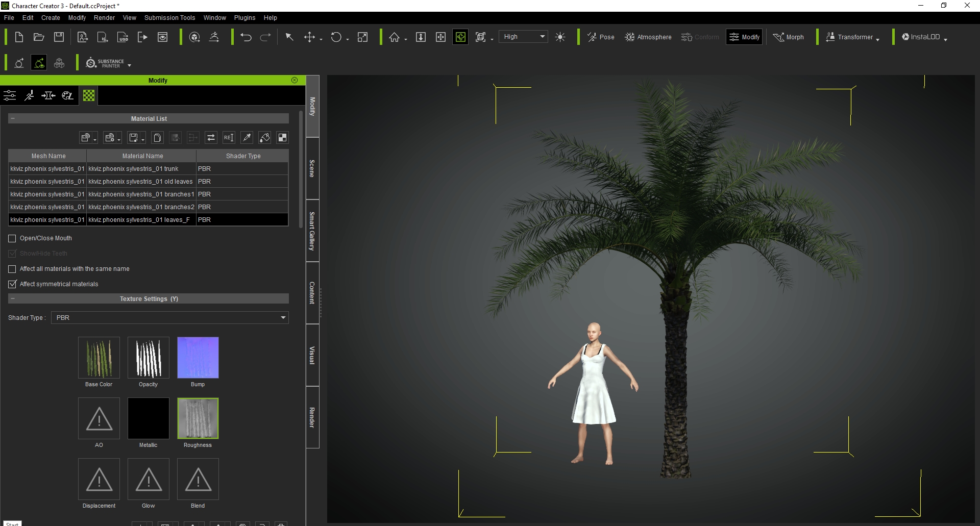Viewport: 980px width, 526px height.
Task: Expand the InstaLOD dropdown arrow
Action: coord(945,39)
